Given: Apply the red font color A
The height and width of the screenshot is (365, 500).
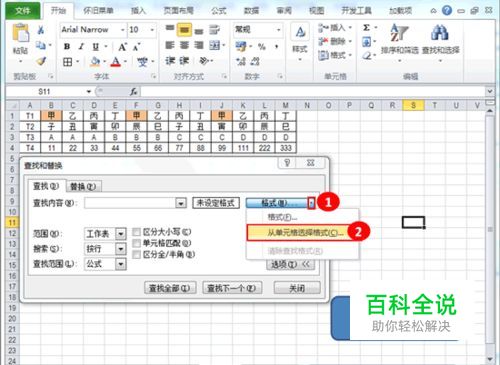Looking at the screenshot, I should 116,62.
